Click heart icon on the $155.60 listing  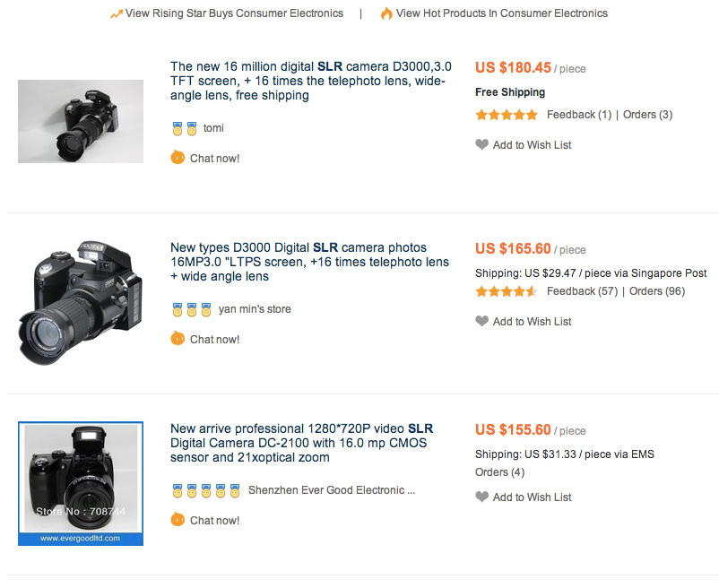coord(482,497)
